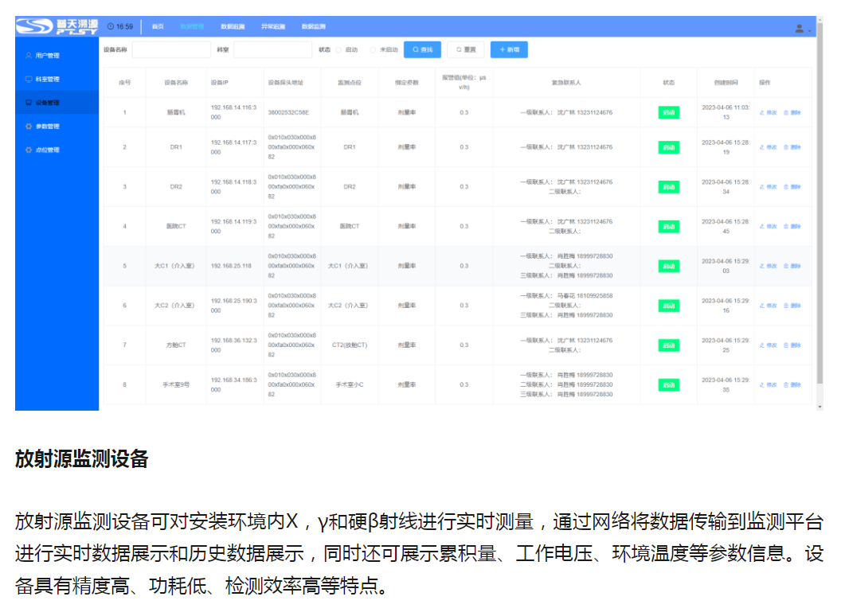The width and height of the screenshot is (845, 616).
Task: Select the 启动 status radio button
Action: point(338,50)
